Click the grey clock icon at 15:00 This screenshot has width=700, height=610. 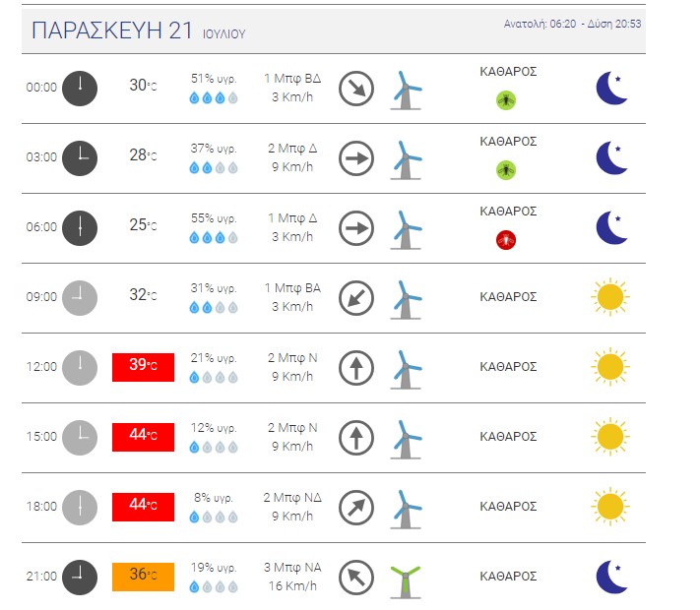[x=80, y=438]
